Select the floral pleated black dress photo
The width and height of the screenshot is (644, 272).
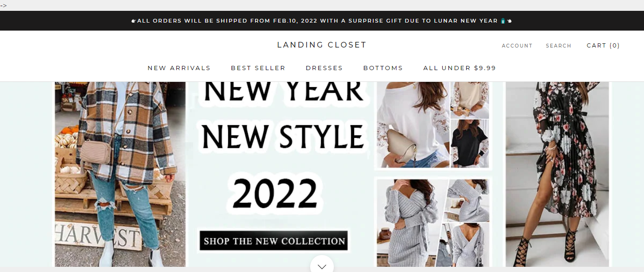tap(557, 174)
